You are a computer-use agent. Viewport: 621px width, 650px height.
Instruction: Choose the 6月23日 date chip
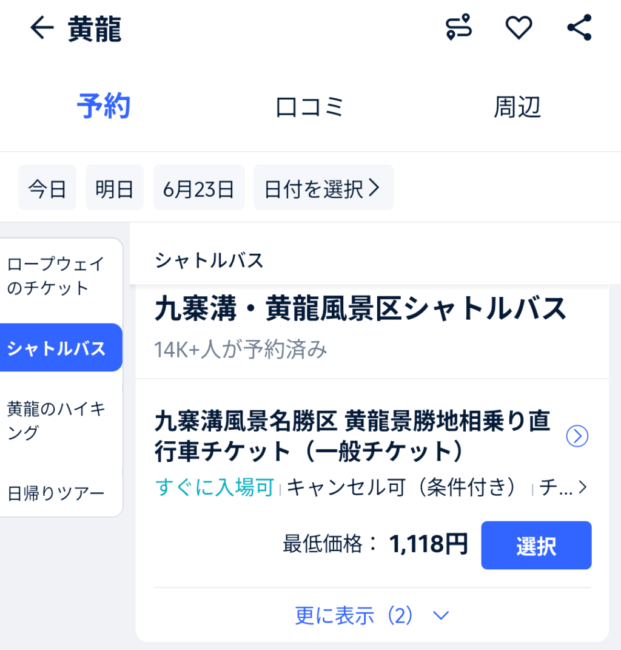click(199, 187)
